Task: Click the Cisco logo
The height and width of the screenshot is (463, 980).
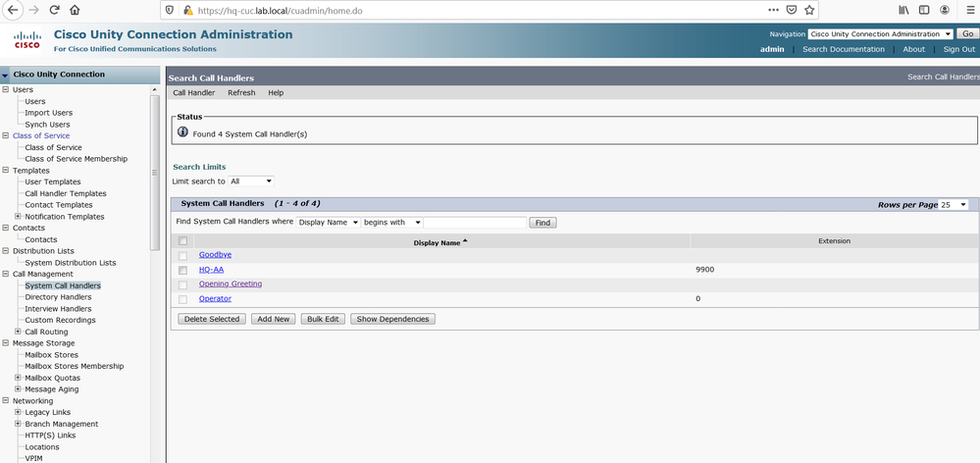Action: tap(26, 40)
